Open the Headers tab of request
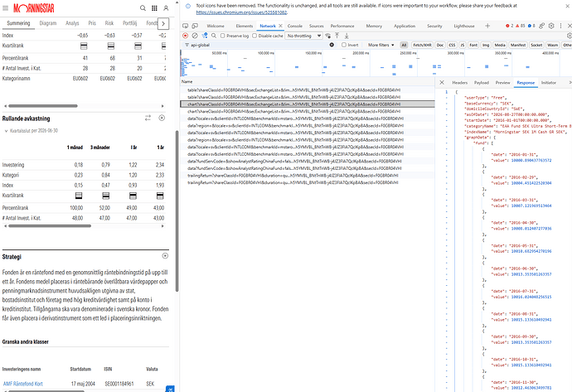572x392 pixels. point(459,82)
